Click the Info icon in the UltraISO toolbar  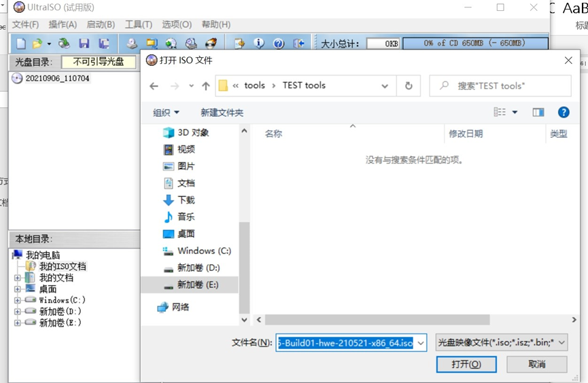[259, 43]
